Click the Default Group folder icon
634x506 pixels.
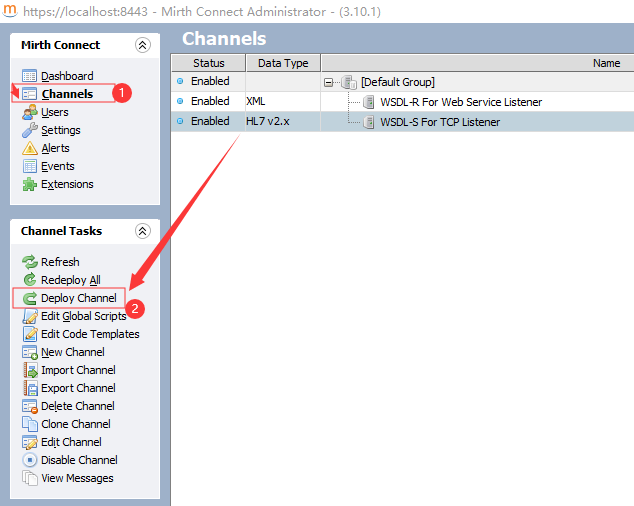coord(349,82)
